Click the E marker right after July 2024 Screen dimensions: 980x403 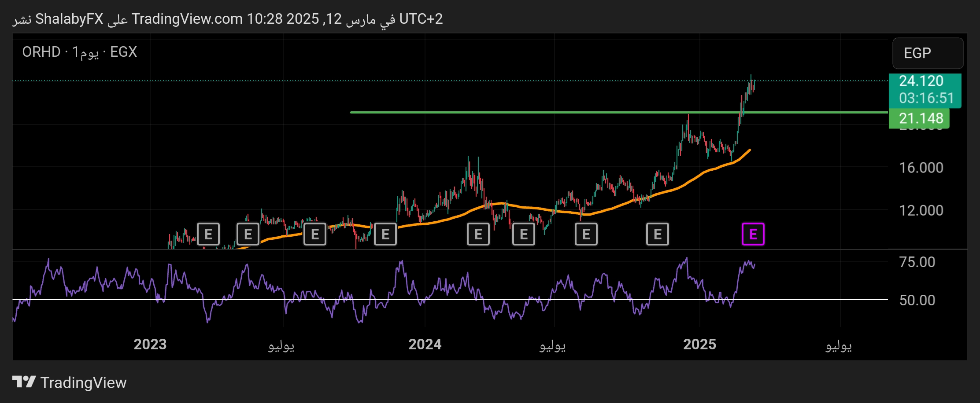(x=586, y=234)
